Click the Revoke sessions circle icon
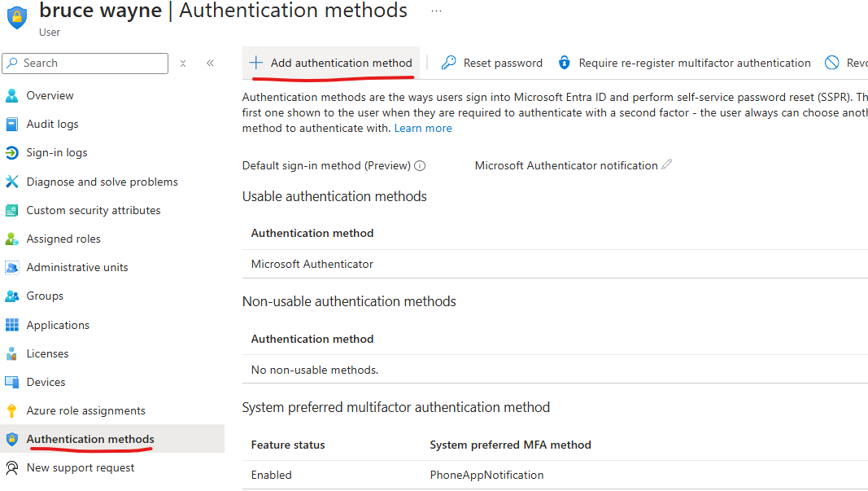Viewport: 868px width, 491px height. point(831,63)
